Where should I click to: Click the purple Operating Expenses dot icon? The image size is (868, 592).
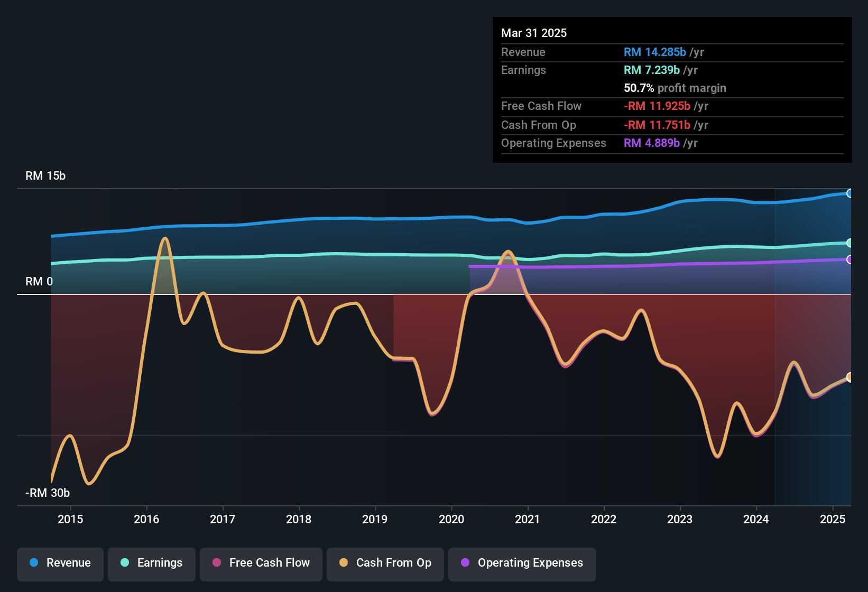(465, 563)
